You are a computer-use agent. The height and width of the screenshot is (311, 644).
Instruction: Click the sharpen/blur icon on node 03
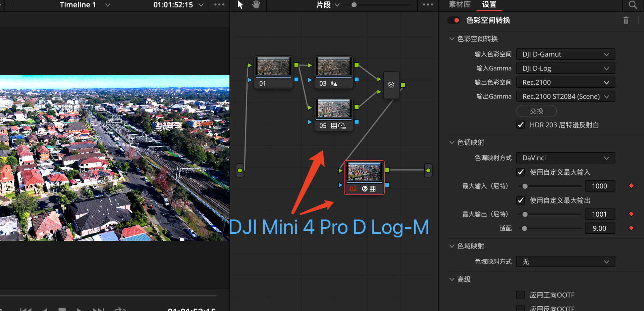pos(334,83)
